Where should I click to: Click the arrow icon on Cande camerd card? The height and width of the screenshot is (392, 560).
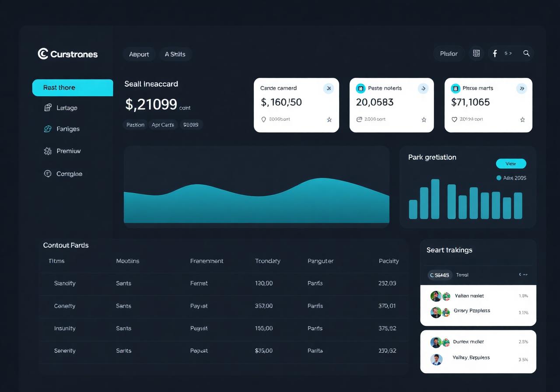pos(329,88)
